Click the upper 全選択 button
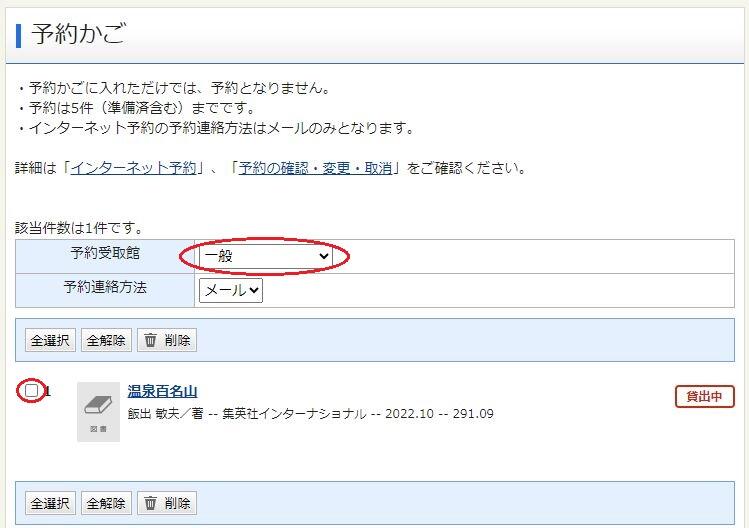The image size is (749, 528). point(50,340)
